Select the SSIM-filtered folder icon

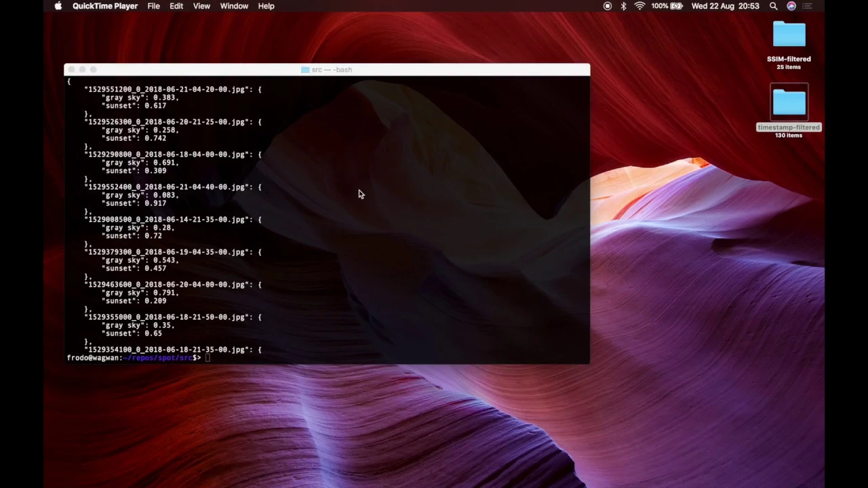pos(789,35)
